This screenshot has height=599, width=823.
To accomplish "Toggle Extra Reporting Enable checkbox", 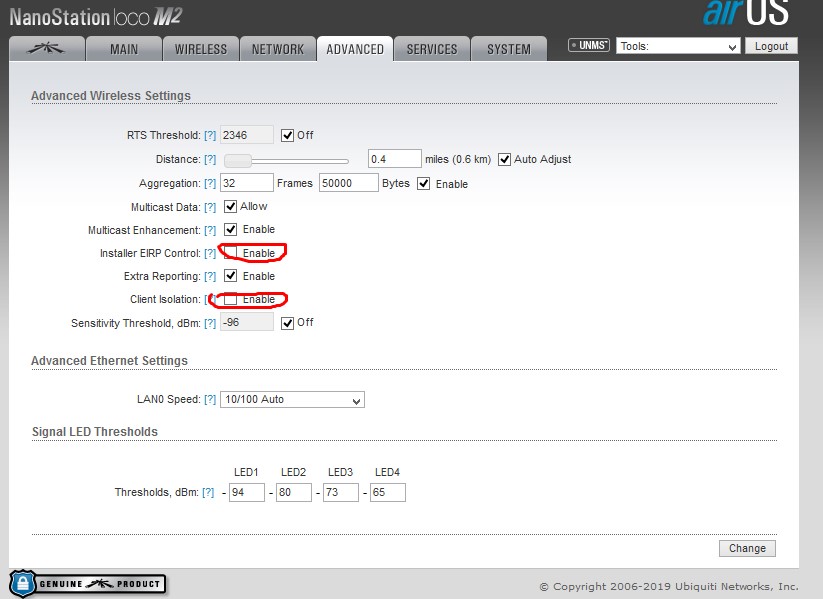I will pos(230,276).
